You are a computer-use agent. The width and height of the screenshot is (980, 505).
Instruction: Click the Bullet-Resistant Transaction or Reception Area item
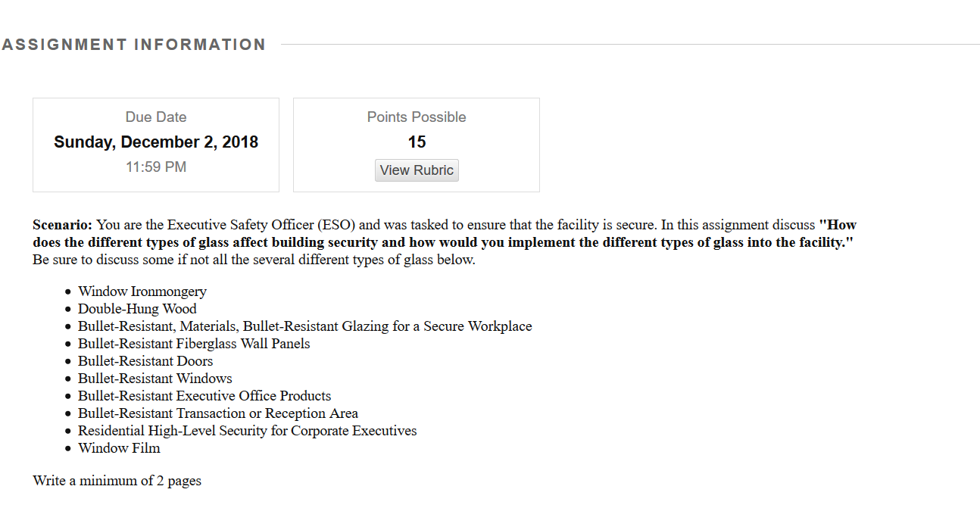click(218, 413)
